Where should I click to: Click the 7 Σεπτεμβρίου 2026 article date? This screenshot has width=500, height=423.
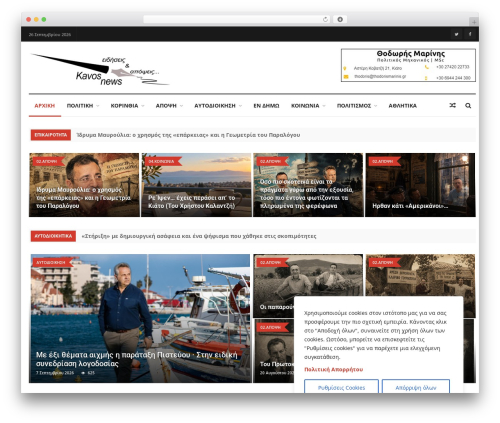pyautogui.click(x=55, y=373)
